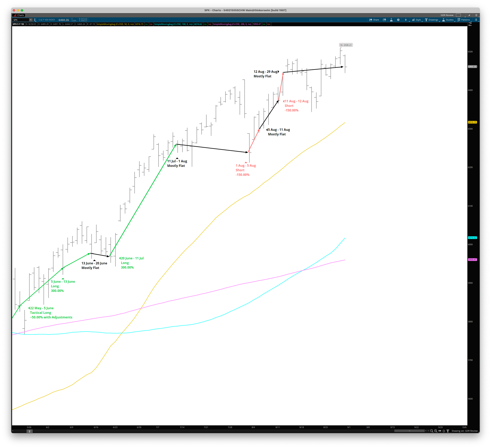The height and width of the screenshot is (448, 491).
Task: Click the crosshair pan icon at bottom
Action: tap(444, 431)
